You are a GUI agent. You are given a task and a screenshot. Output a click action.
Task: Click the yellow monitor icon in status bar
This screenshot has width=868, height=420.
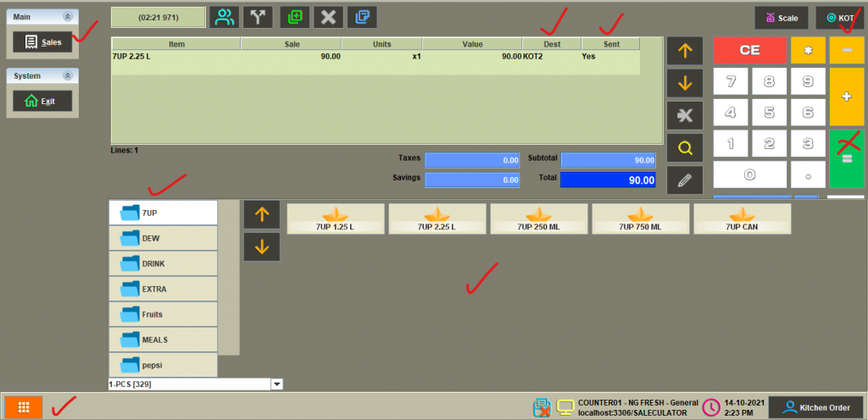[x=565, y=407]
